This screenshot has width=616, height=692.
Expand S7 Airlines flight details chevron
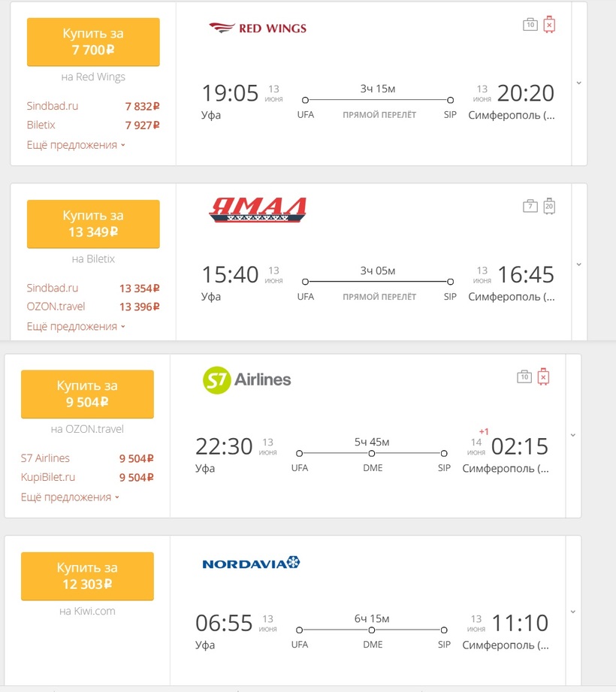(x=572, y=435)
